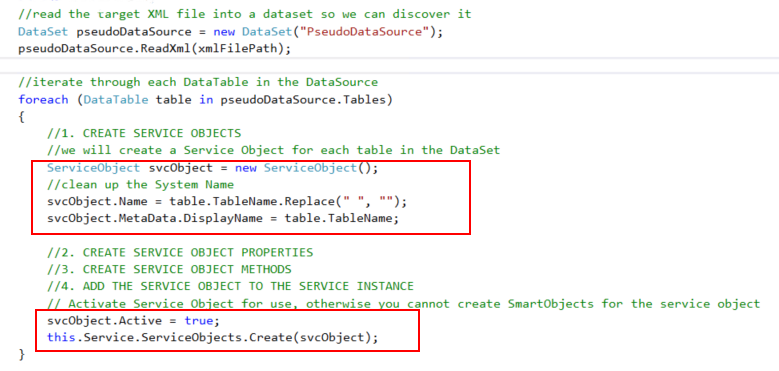Click the line 'svcObject.Active = true;'

pyautogui.click(x=133, y=321)
